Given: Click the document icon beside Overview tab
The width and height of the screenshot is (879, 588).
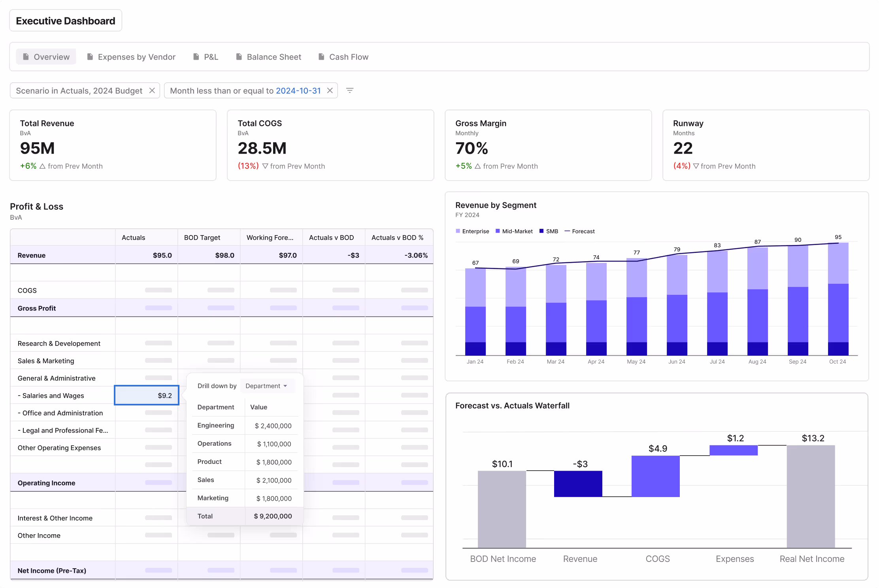Looking at the screenshot, I should [25, 57].
